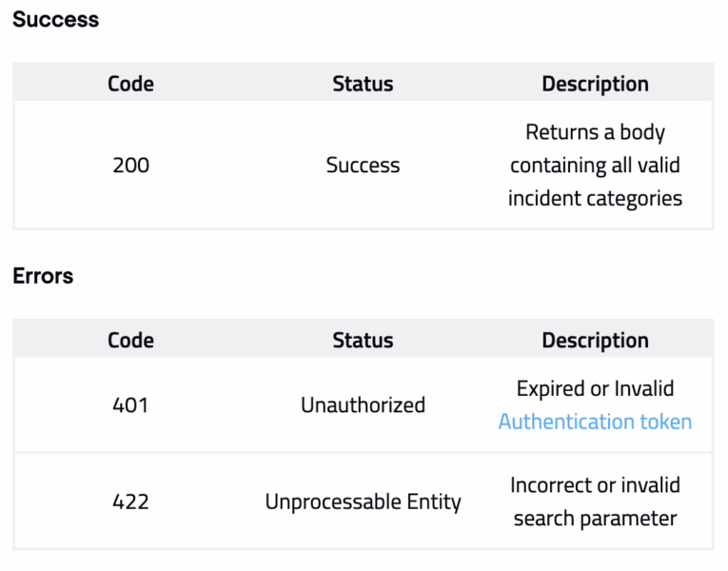Image resolution: width=728 pixels, height=571 pixels.
Task: Click Description header in Errors table
Action: click(x=595, y=341)
